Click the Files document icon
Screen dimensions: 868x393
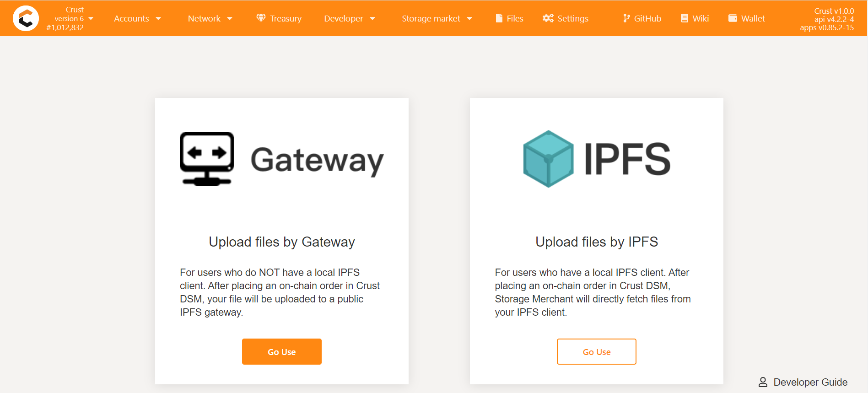pos(499,18)
